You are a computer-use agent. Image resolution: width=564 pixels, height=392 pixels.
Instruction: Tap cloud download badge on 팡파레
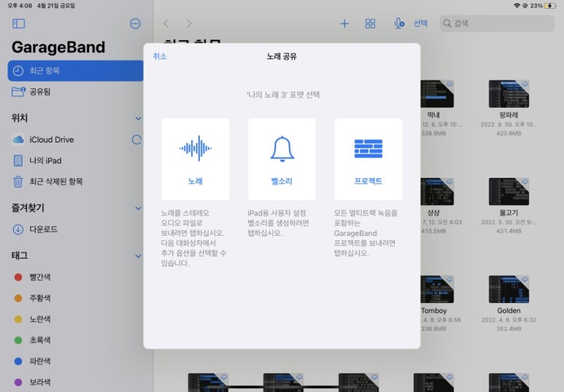point(525,84)
